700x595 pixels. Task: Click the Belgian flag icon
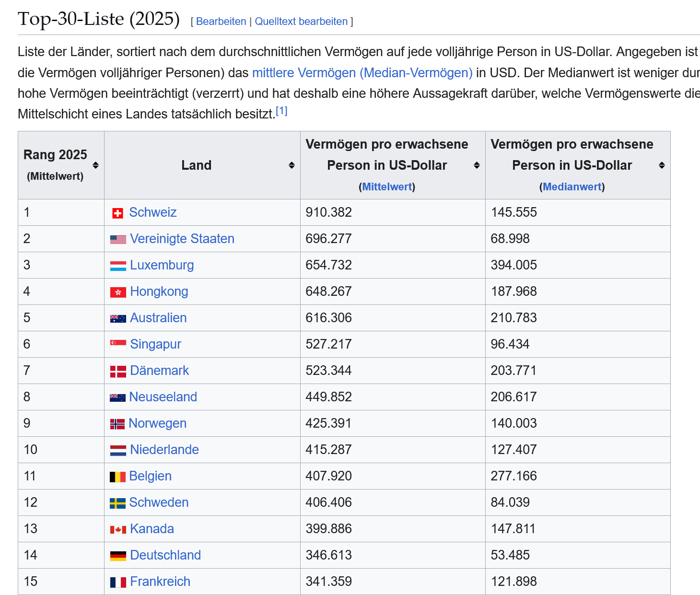(117, 477)
